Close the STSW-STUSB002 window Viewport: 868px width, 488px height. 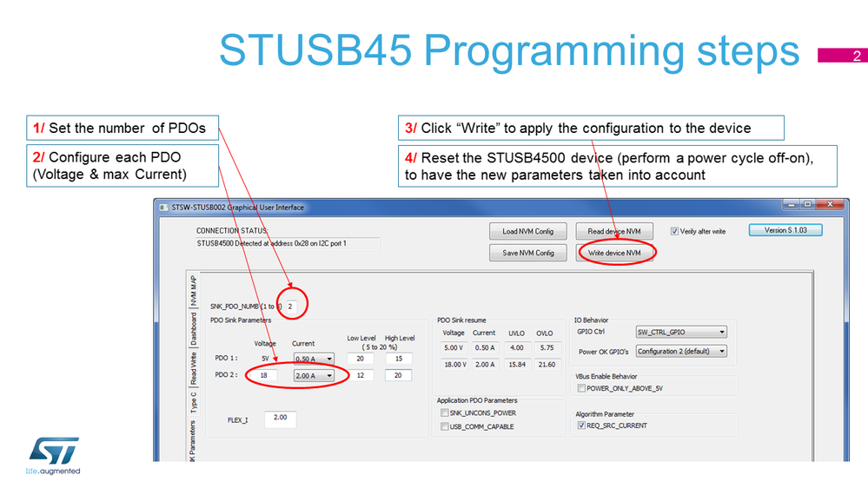[x=830, y=204]
